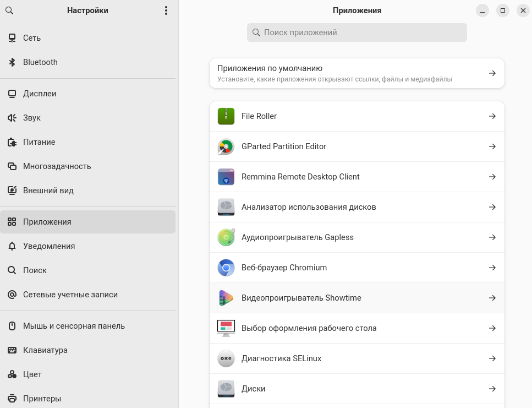Click the Анализатор использования дисков icon
Screen dimensions: 532x408
click(x=226, y=207)
